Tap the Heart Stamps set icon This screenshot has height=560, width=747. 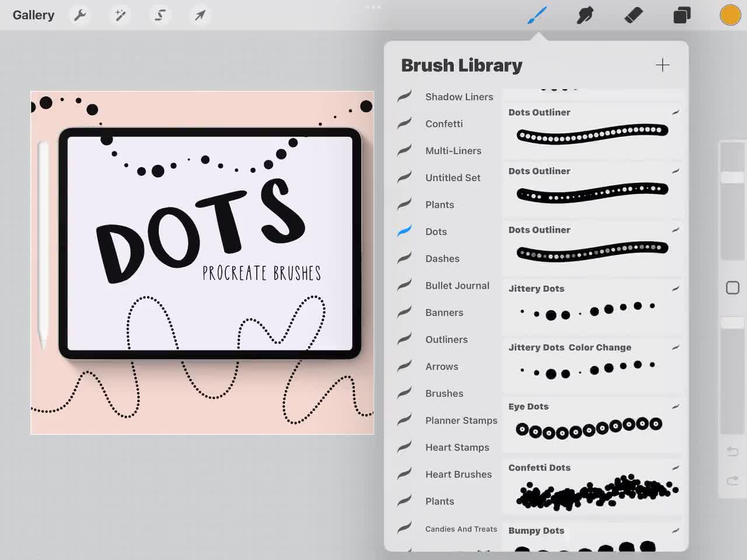point(405,447)
